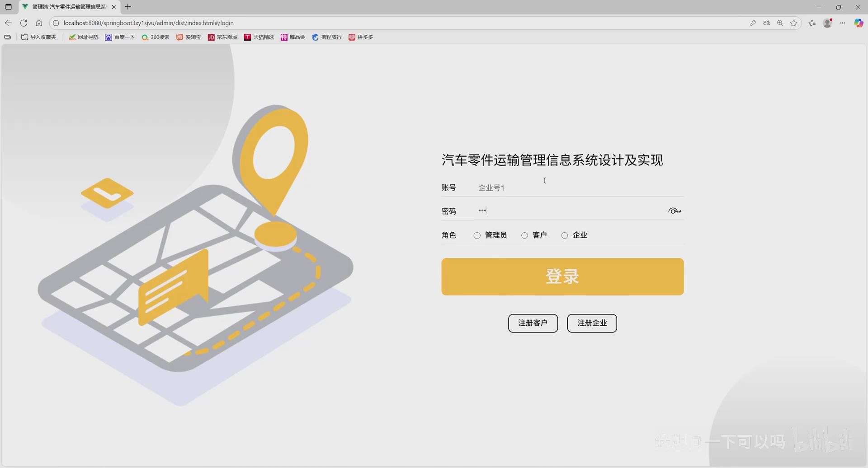868x468 pixels.
Task: Focus the 账号 account input field
Action: tap(579, 187)
